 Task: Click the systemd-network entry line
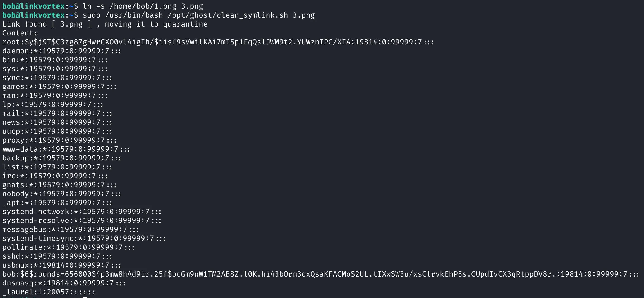coord(82,212)
